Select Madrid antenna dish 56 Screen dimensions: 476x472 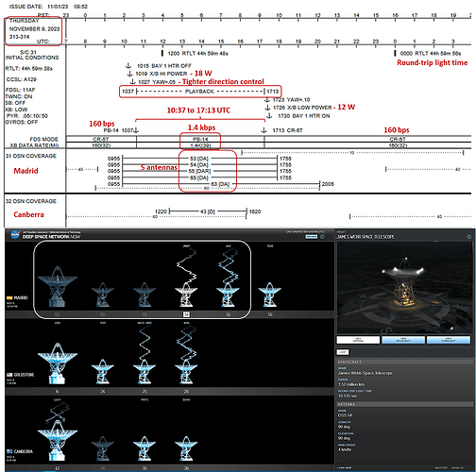[270, 295]
